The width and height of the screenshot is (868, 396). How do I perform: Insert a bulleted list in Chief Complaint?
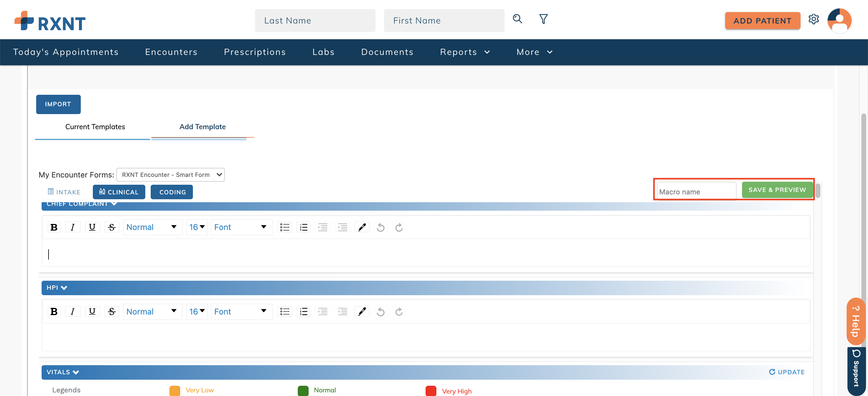pyautogui.click(x=285, y=227)
